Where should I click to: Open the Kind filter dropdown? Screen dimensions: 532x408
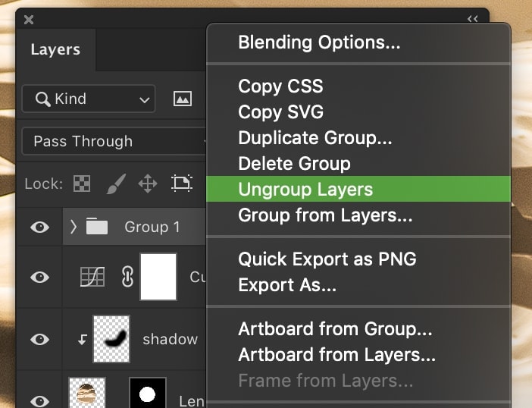tap(89, 99)
